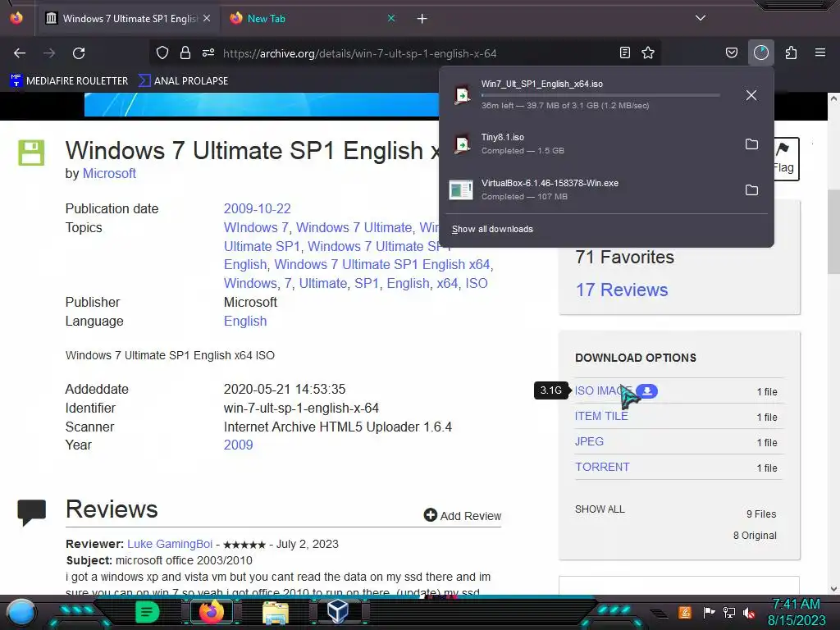This screenshot has width=840, height=630.
Task: Close the New Tab tab
Action: (391, 18)
